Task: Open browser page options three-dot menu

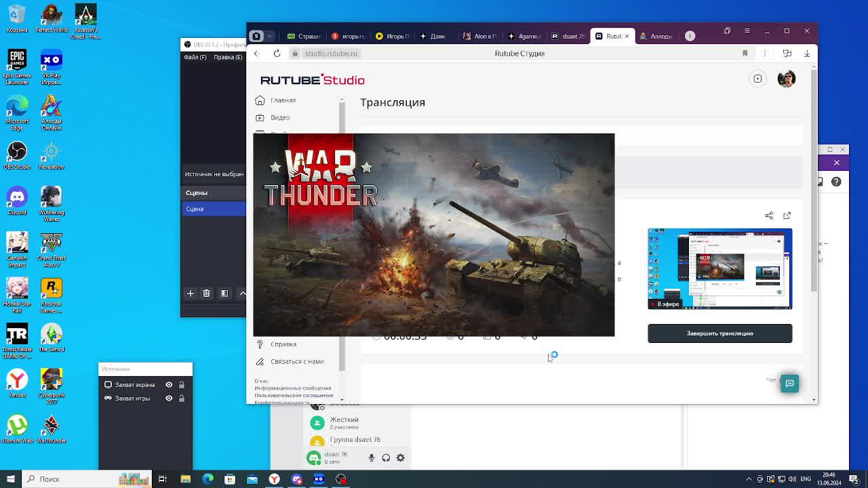Action: [x=765, y=54]
